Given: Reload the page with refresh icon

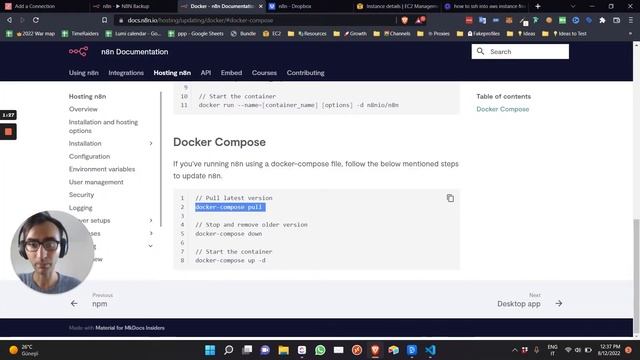Looking at the screenshot, I should [x=36, y=20].
